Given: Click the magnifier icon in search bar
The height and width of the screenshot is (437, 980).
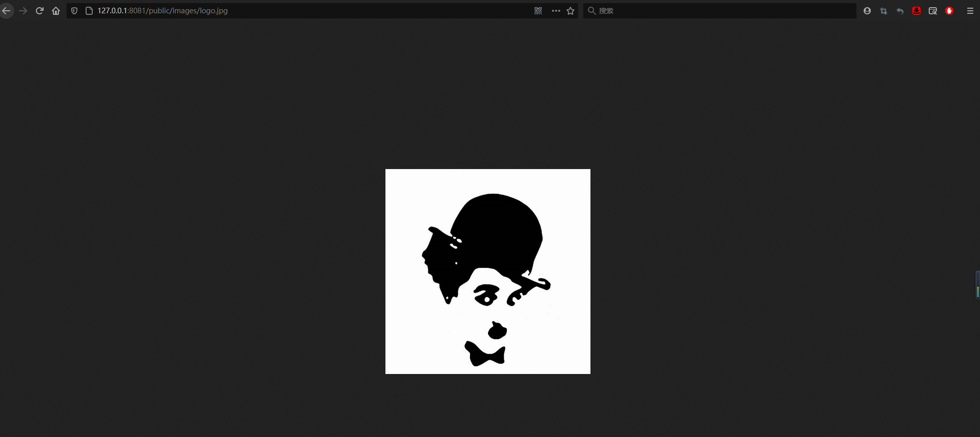Looking at the screenshot, I should pyautogui.click(x=591, y=11).
